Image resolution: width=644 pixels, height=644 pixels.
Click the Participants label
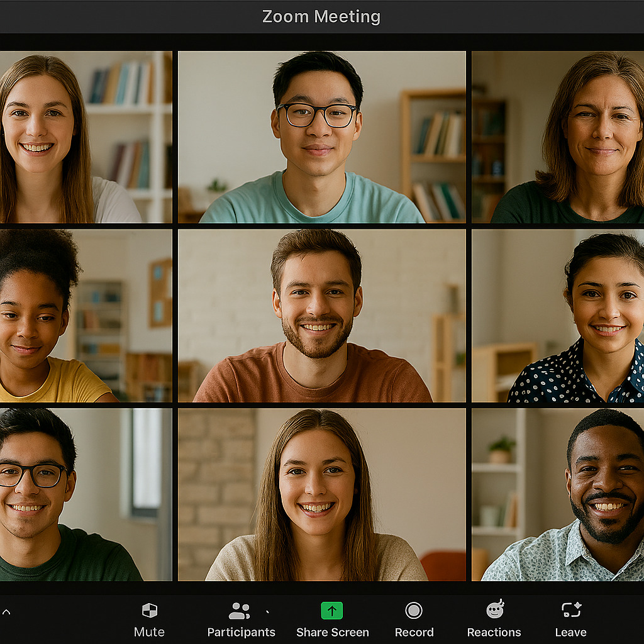(241, 632)
